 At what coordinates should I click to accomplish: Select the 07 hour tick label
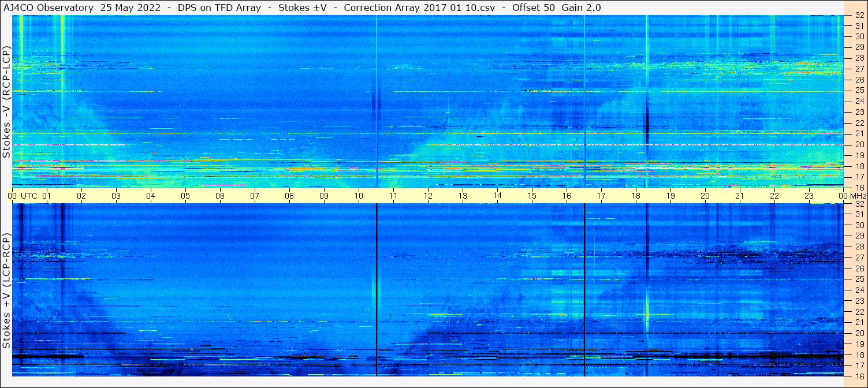[x=255, y=196]
